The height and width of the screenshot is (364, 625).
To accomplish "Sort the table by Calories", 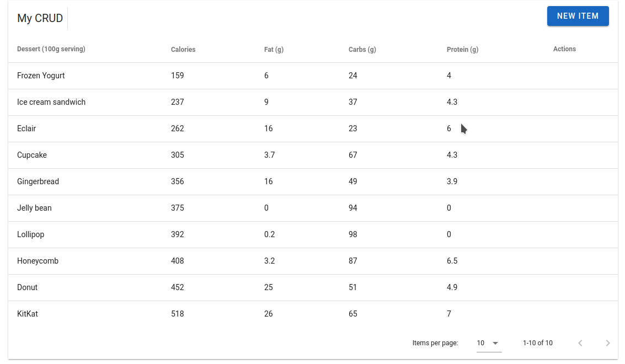I will click(183, 49).
